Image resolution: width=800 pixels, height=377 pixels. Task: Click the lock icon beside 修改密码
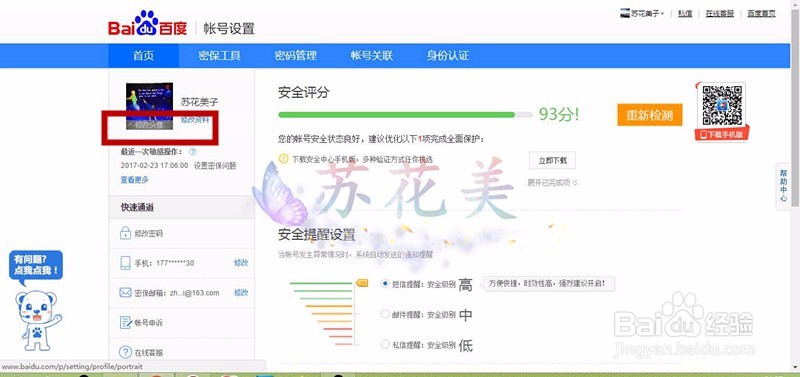(125, 234)
